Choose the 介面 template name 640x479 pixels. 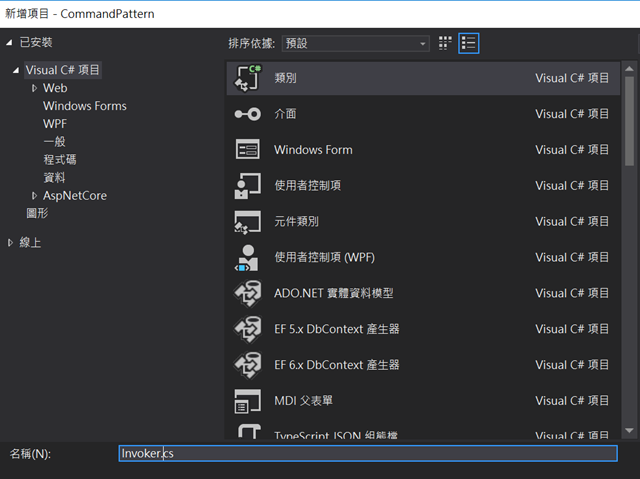click(x=285, y=114)
